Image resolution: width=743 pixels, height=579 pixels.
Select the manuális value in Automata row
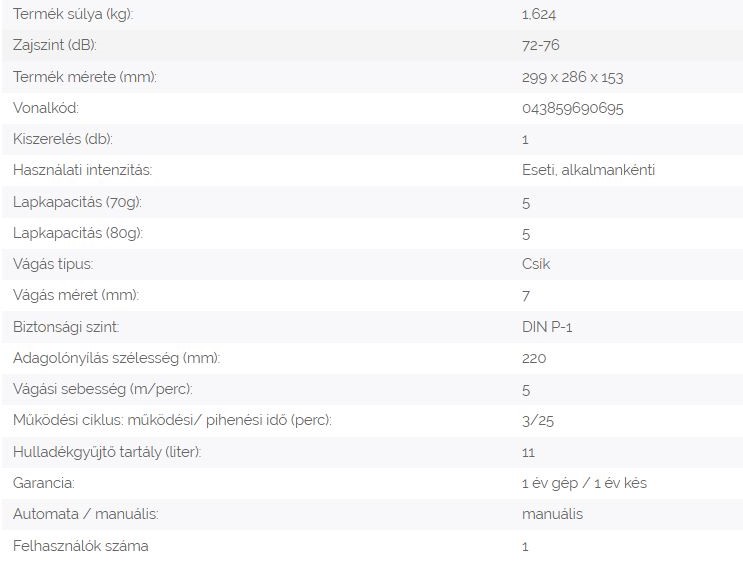tap(553, 514)
